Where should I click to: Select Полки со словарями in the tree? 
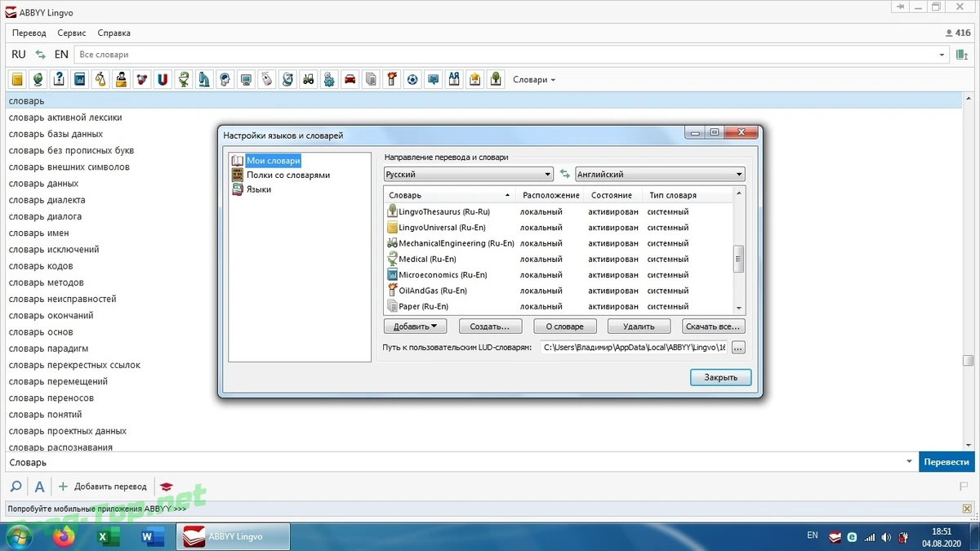[288, 175]
